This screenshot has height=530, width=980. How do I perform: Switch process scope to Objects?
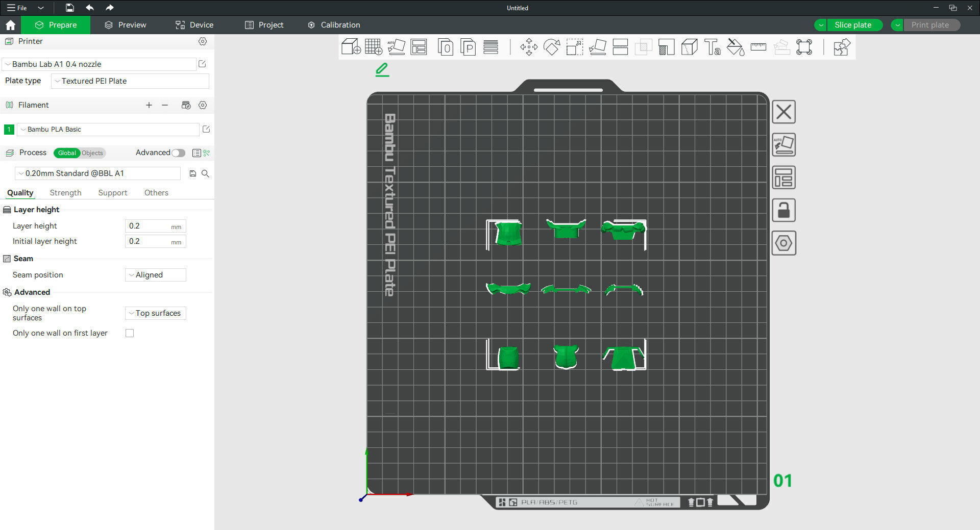[x=92, y=153]
